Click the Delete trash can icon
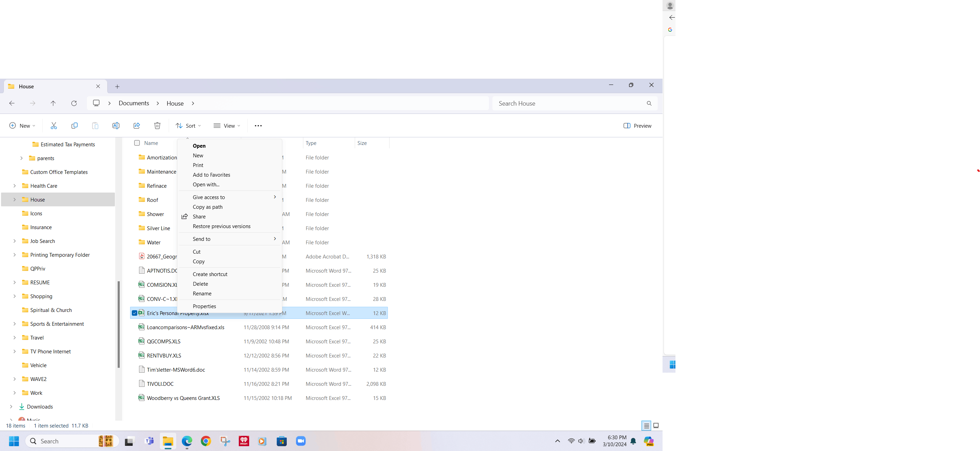 [x=157, y=126]
